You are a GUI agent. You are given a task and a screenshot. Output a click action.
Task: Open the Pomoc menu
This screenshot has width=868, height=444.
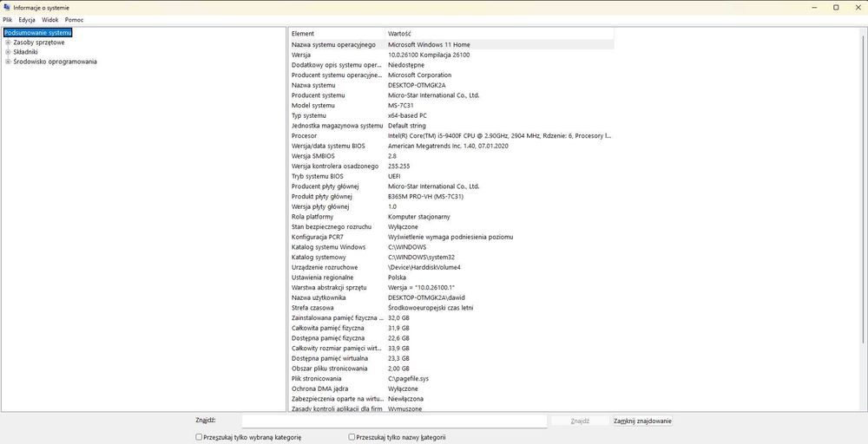pyautogui.click(x=74, y=20)
